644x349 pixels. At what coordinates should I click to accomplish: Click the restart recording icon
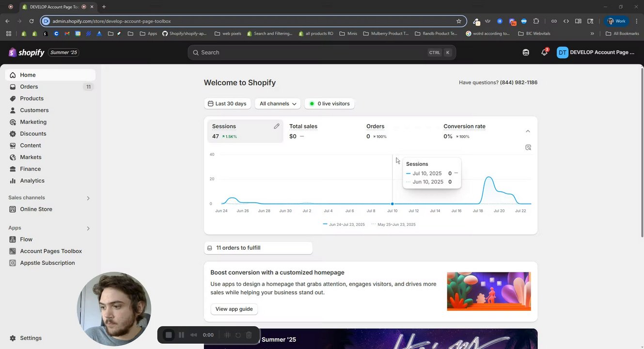[238, 335]
